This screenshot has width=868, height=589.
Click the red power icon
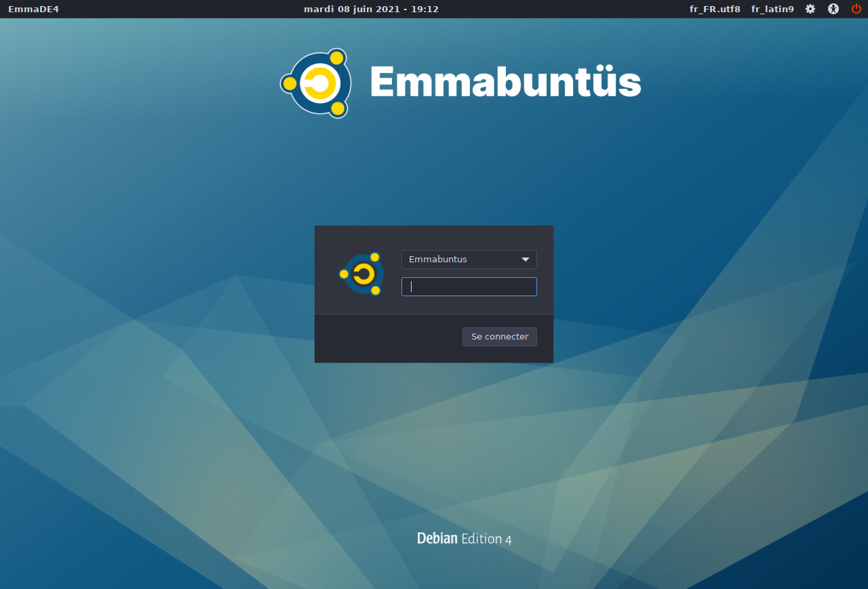[856, 9]
